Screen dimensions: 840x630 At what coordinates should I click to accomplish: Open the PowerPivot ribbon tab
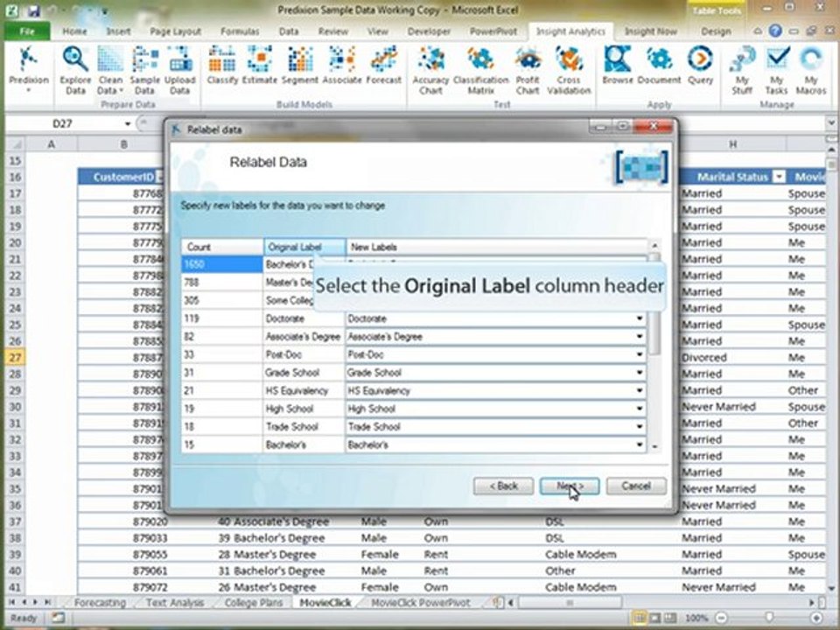(x=493, y=31)
